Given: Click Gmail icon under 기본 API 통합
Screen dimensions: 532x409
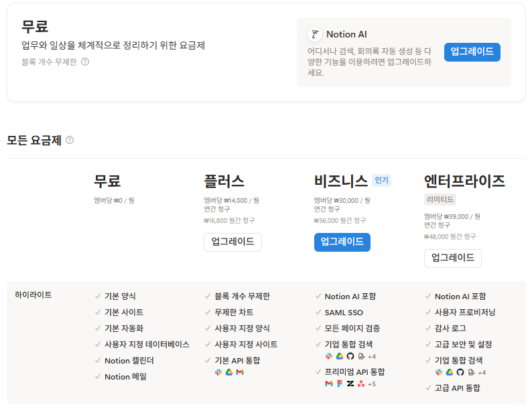Looking at the screenshot, I should pyautogui.click(x=240, y=372).
